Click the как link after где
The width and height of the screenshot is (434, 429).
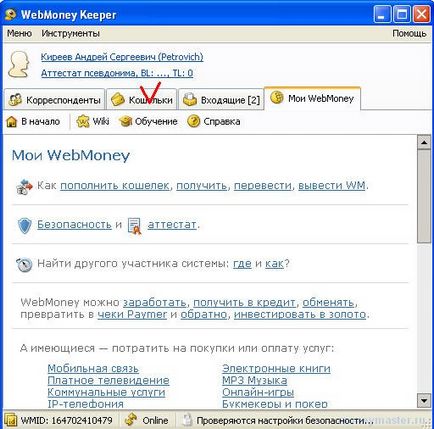pyautogui.click(x=274, y=263)
